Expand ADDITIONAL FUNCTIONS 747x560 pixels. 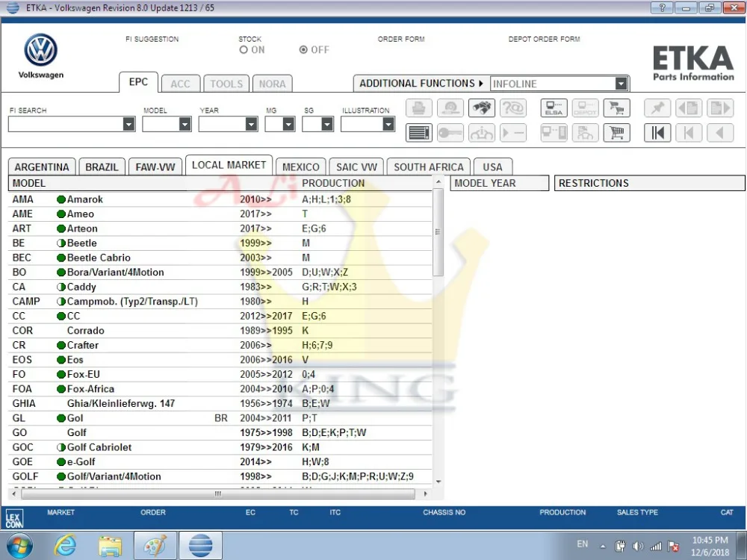[x=421, y=84]
